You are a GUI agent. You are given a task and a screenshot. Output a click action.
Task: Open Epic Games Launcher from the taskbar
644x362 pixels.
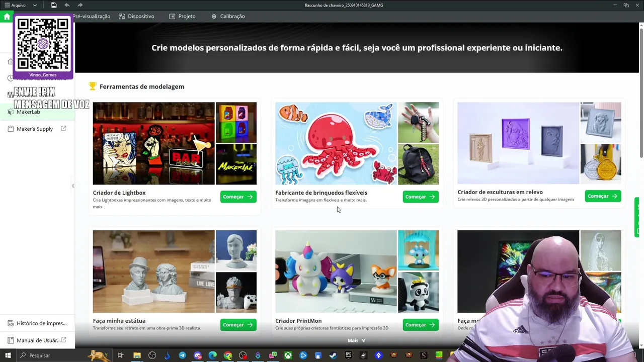click(x=348, y=355)
